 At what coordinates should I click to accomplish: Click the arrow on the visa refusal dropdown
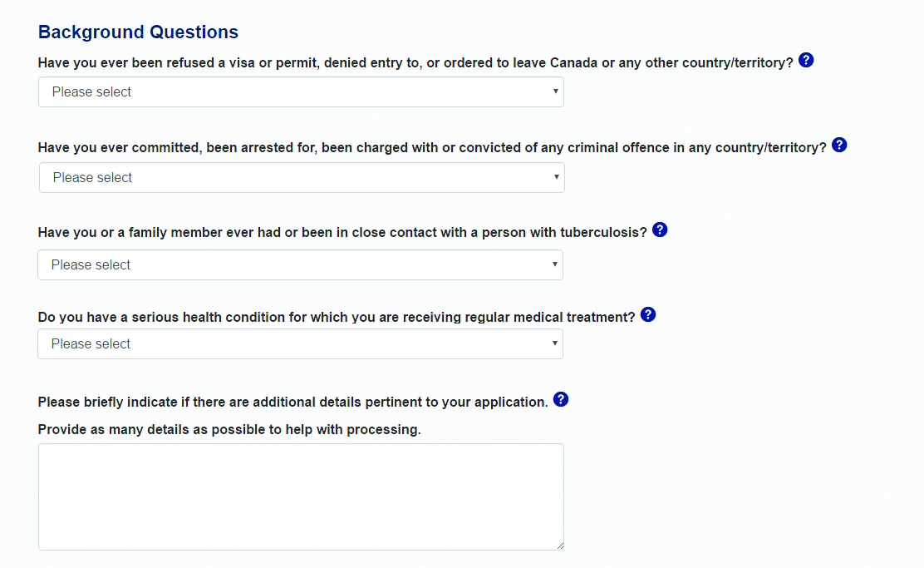(555, 91)
